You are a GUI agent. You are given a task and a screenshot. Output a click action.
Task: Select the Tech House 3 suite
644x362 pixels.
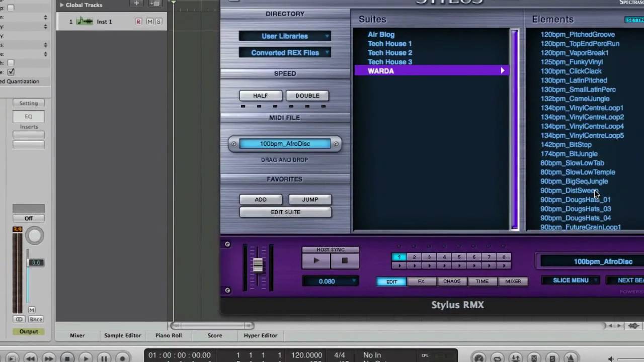[389, 62]
